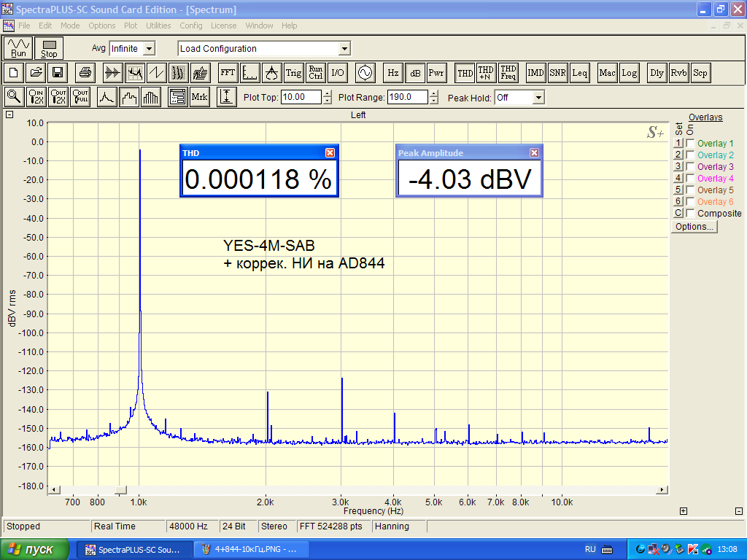Click the Zoom In 2X icon
Screen dimensions: 747x560
(x=36, y=97)
